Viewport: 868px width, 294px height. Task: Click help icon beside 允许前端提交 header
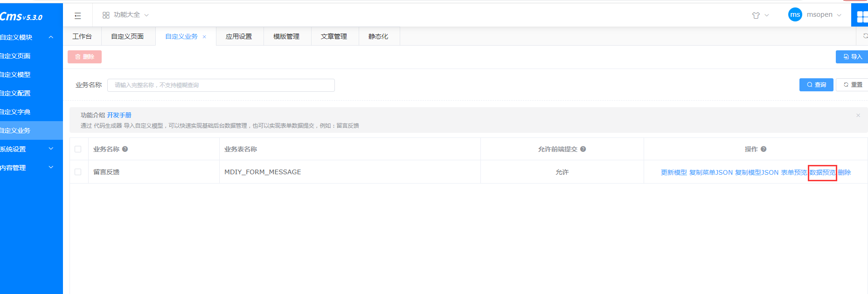(583, 149)
